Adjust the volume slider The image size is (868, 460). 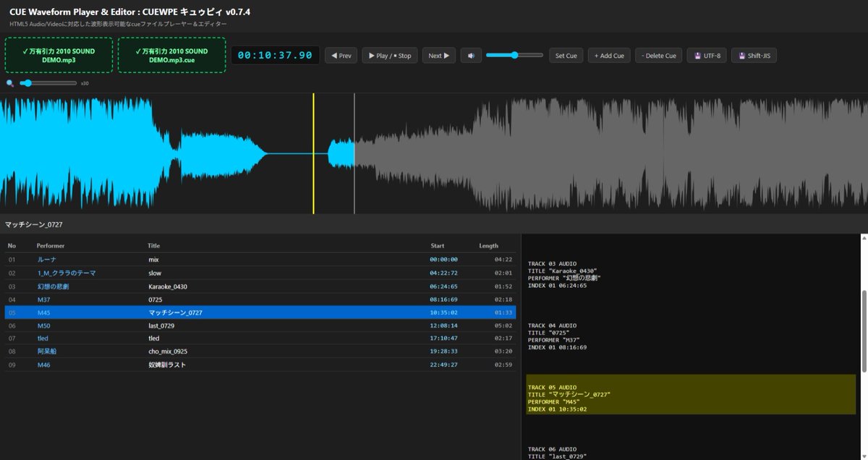(x=514, y=55)
